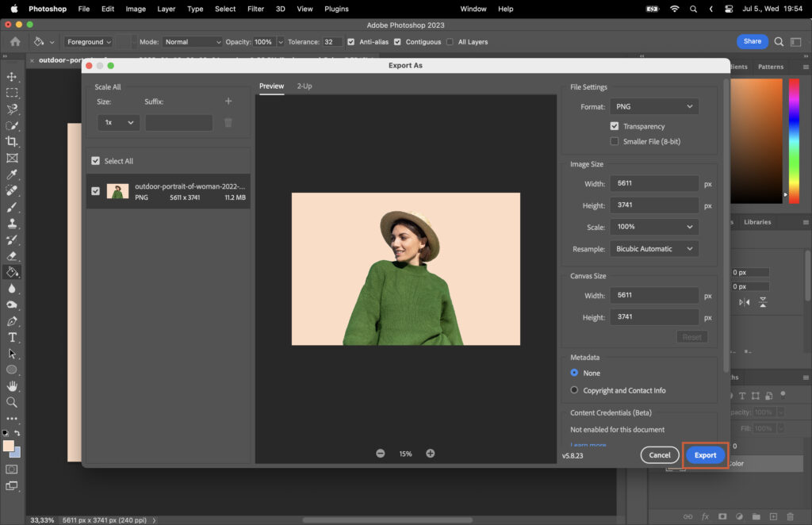This screenshot has width=812, height=525.
Task: Select the Crop tool
Action: tap(11, 140)
